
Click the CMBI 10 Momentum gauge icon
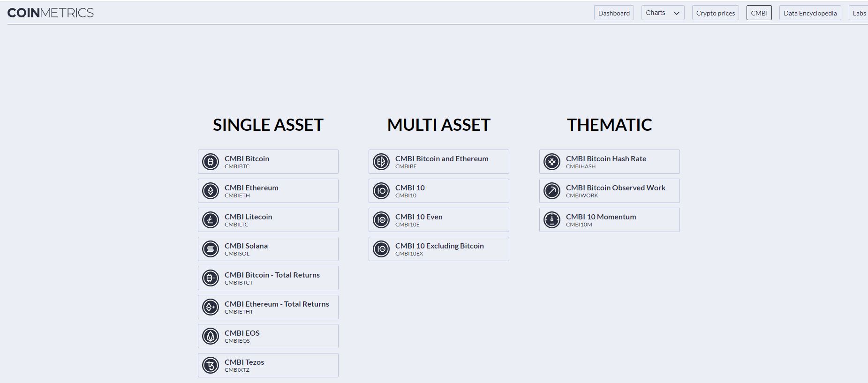pyautogui.click(x=552, y=220)
